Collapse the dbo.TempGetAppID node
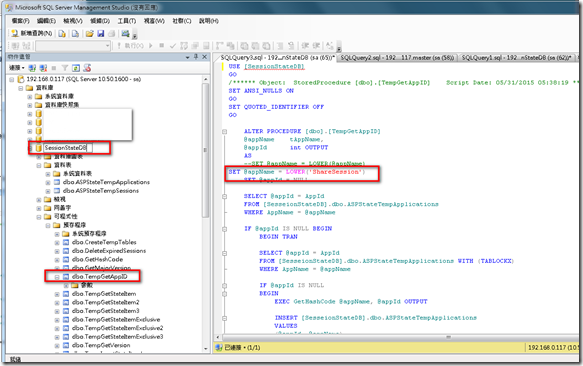This screenshot has height=366, width=583. coord(57,277)
